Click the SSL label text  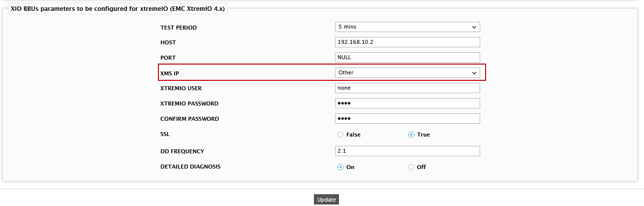[x=165, y=134]
